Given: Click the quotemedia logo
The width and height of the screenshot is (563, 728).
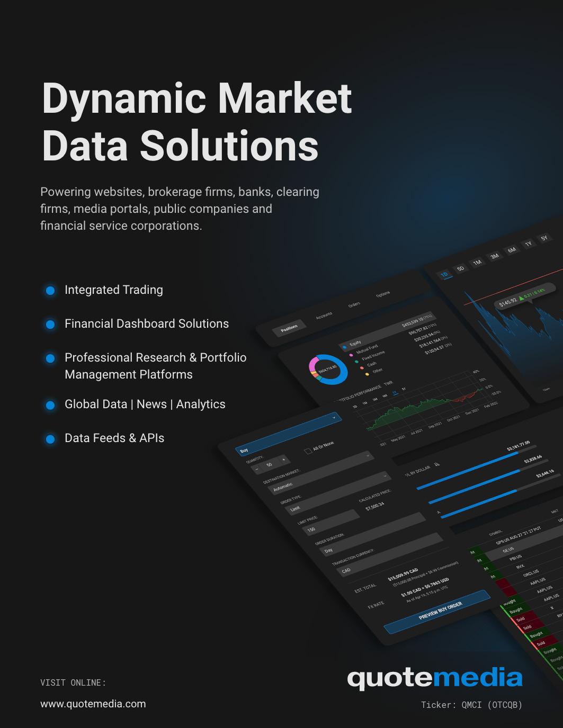Looking at the screenshot, I should tap(435, 679).
